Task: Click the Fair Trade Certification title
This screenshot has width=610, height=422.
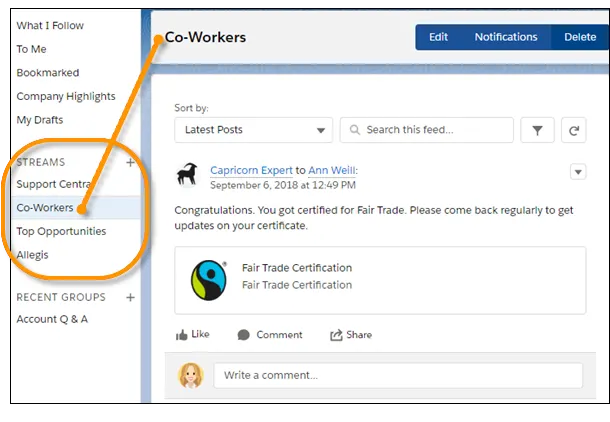Action: [297, 268]
